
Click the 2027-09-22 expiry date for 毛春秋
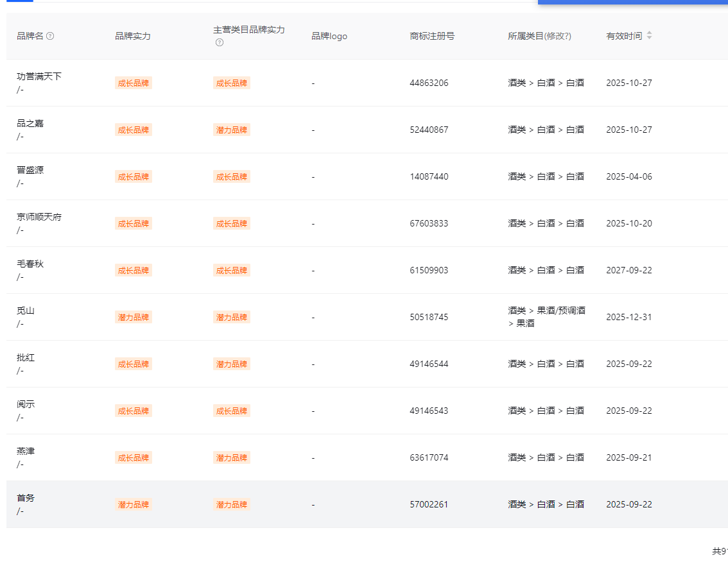tap(628, 270)
